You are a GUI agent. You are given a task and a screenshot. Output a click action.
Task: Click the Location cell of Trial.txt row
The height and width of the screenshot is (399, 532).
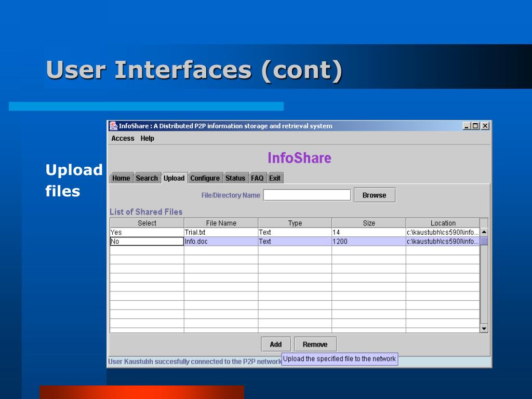[x=443, y=232]
